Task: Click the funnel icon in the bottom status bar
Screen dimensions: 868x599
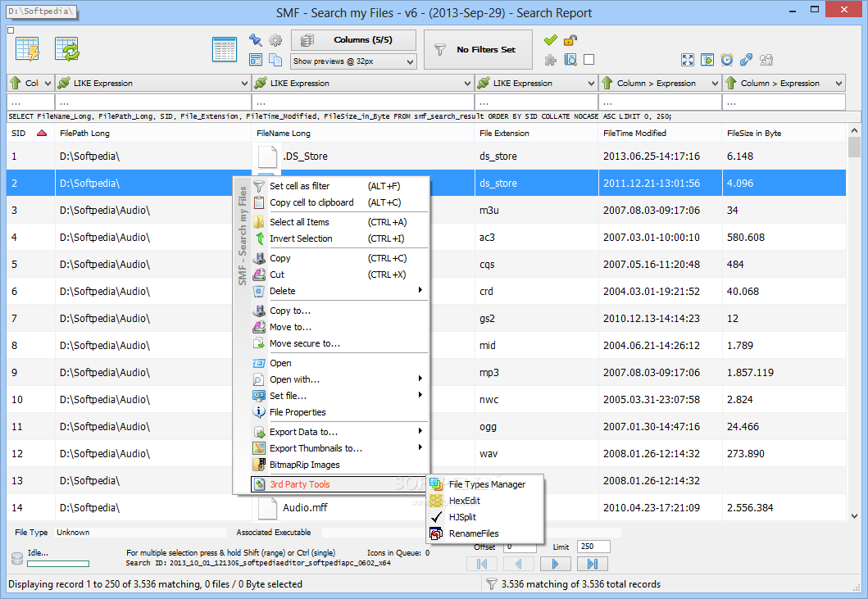Action: 491,584
